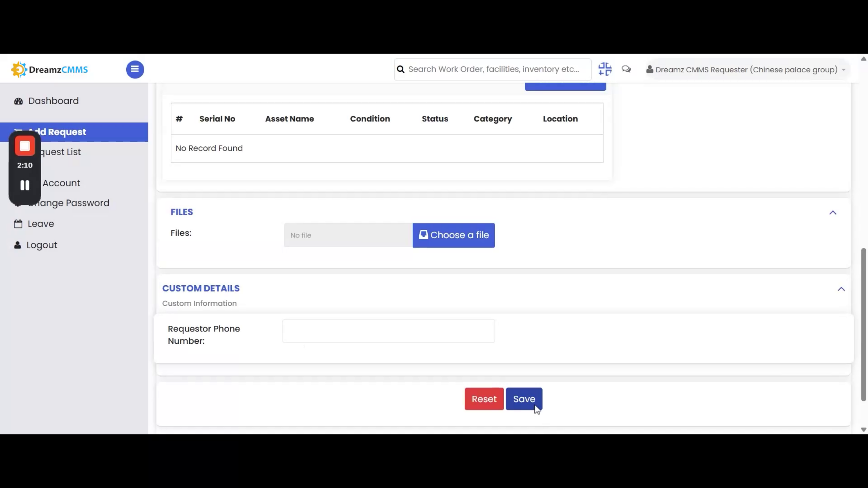Toggle the sidebar hamburger menu button
The height and width of the screenshot is (488, 868).
tap(135, 69)
